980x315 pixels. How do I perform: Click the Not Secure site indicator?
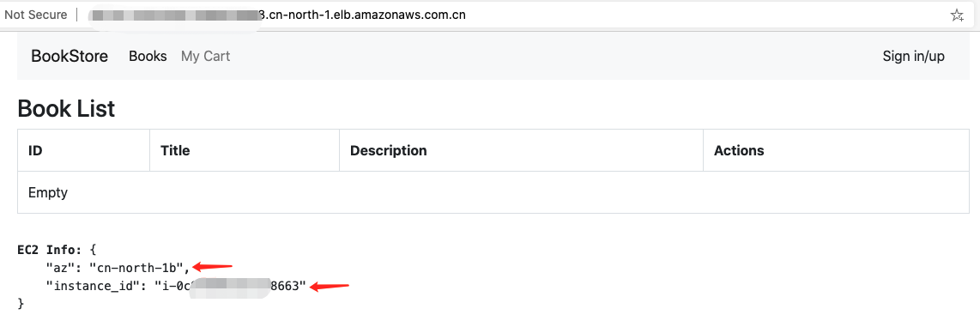click(36, 15)
